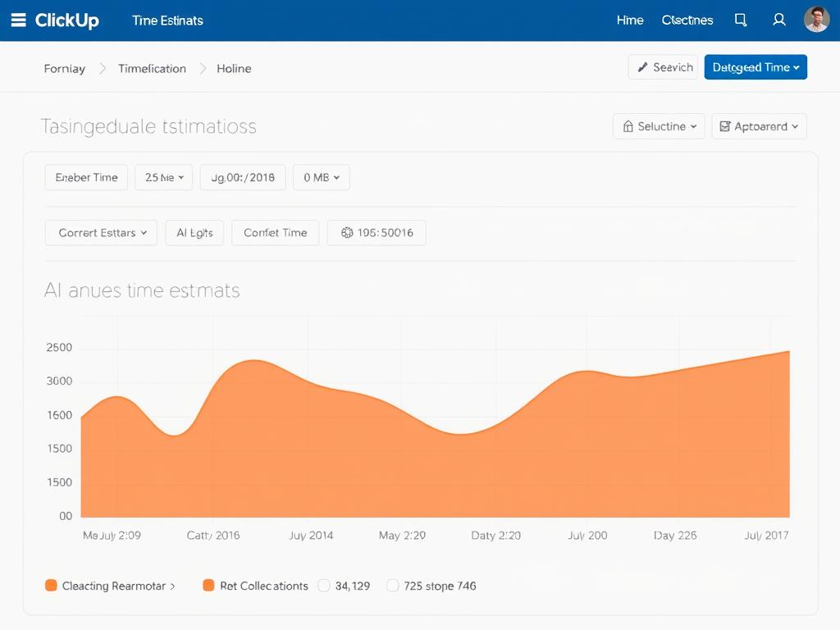Toggle the 34,129 legend checkbox
Image resolution: width=840 pixels, height=630 pixels.
[324, 586]
